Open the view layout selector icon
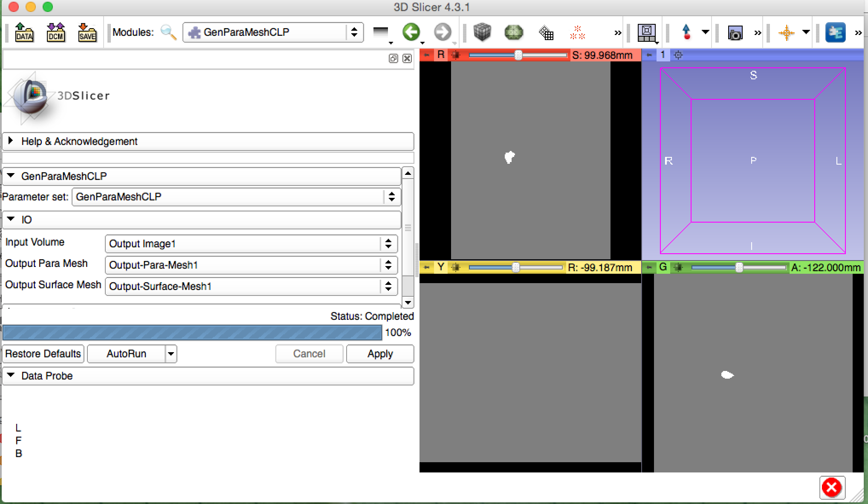The height and width of the screenshot is (504, 868). click(647, 32)
